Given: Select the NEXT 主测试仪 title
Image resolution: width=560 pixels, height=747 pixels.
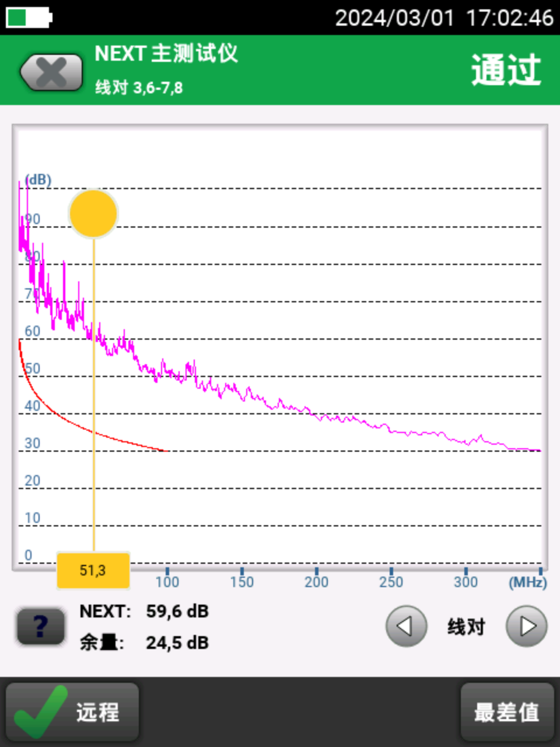Looking at the screenshot, I should click(166, 54).
